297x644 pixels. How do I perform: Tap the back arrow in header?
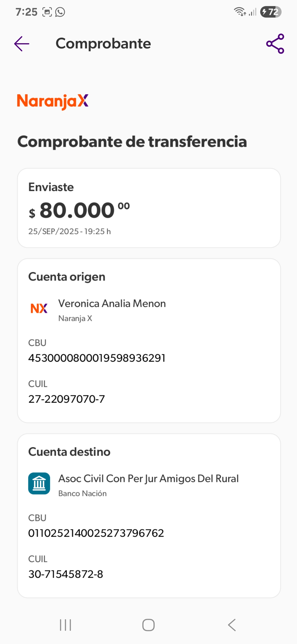pyautogui.click(x=22, y=44)
